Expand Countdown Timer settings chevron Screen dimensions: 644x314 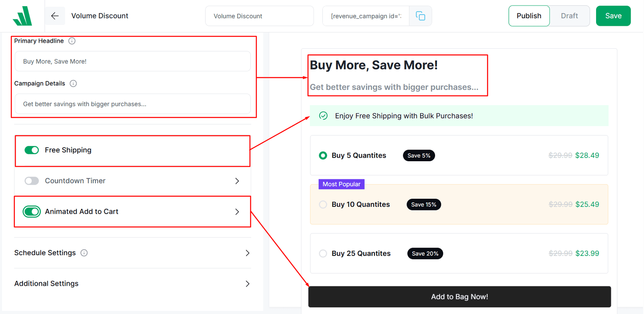click(x=237, y=181)
